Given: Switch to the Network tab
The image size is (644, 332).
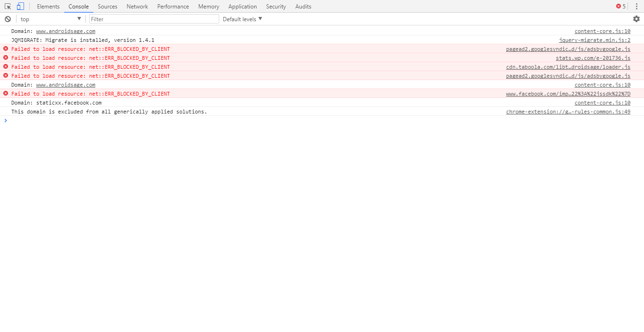Looking at the screenshot, I should point(137,6).
